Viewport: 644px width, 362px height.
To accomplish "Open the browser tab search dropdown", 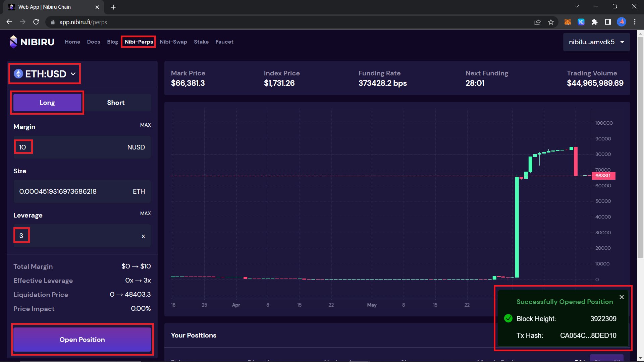I will (x=576, y=6).
